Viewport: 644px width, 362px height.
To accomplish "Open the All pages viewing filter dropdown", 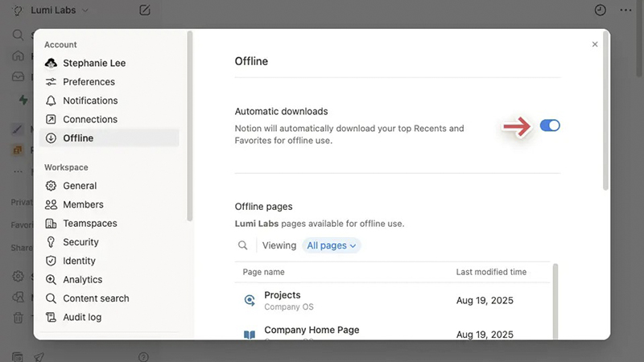I will 332,245.
